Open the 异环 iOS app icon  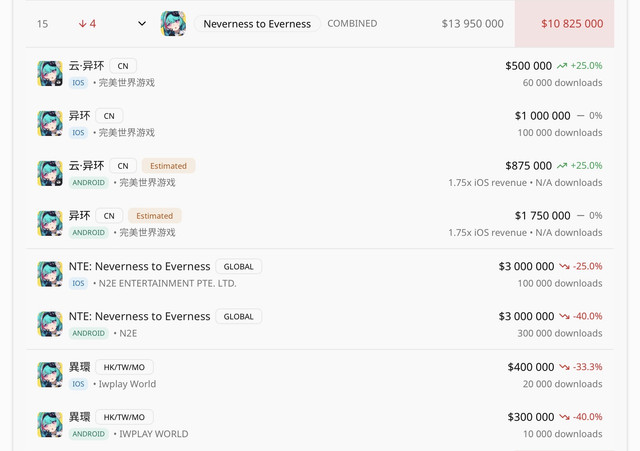[50, 123]
